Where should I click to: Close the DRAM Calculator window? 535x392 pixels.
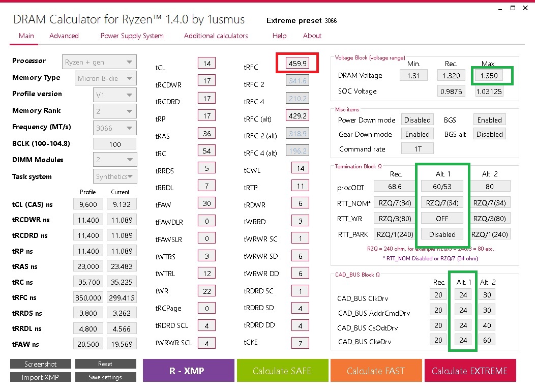(525, 8)
